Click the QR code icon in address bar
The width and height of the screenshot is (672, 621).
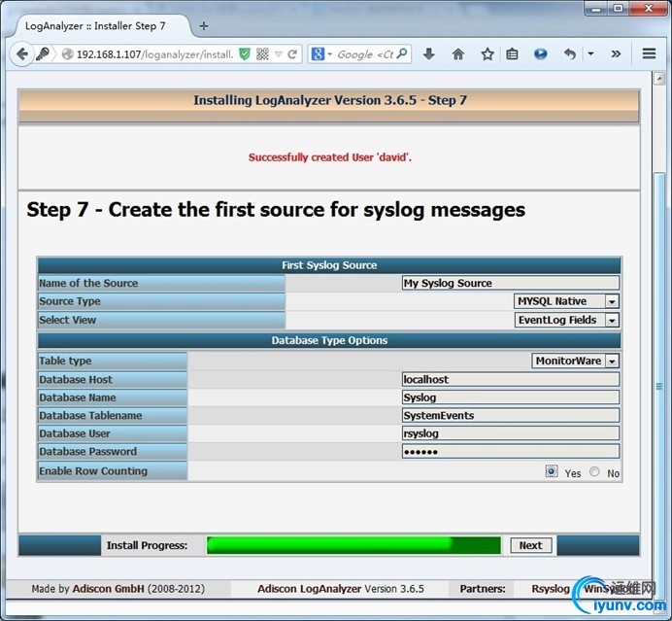(x=262, y=54)
